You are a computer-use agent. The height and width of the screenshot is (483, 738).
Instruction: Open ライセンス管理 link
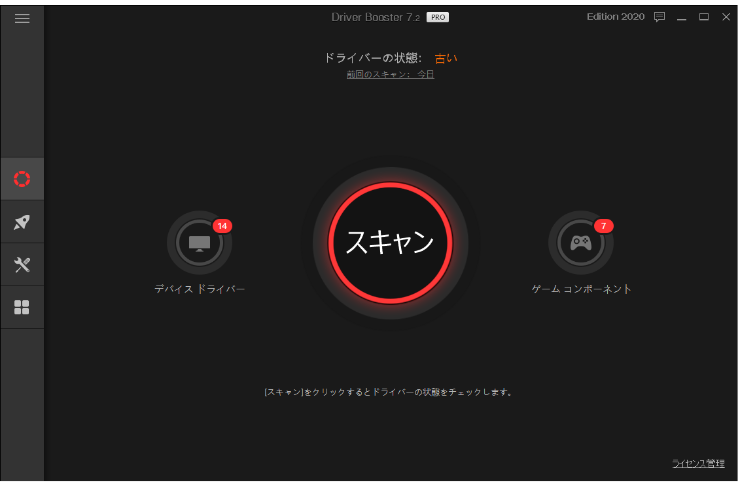pos(698,463)
